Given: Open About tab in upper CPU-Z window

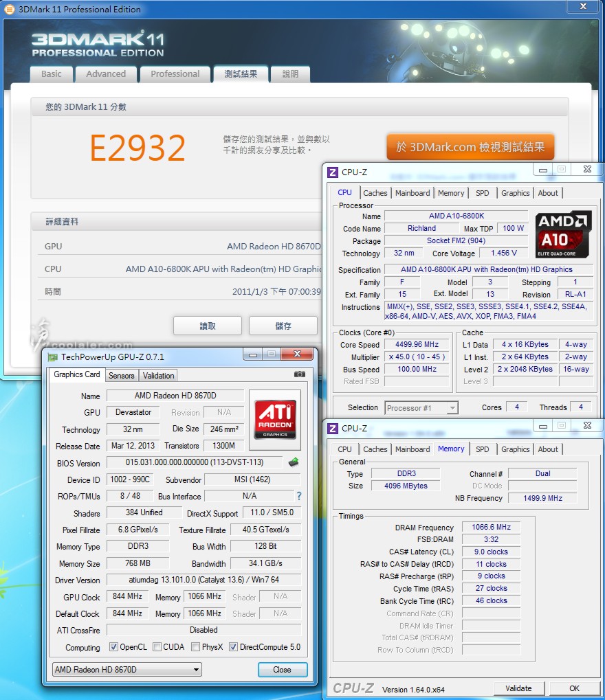Looking at the screenshot, I should coord(548,193).
